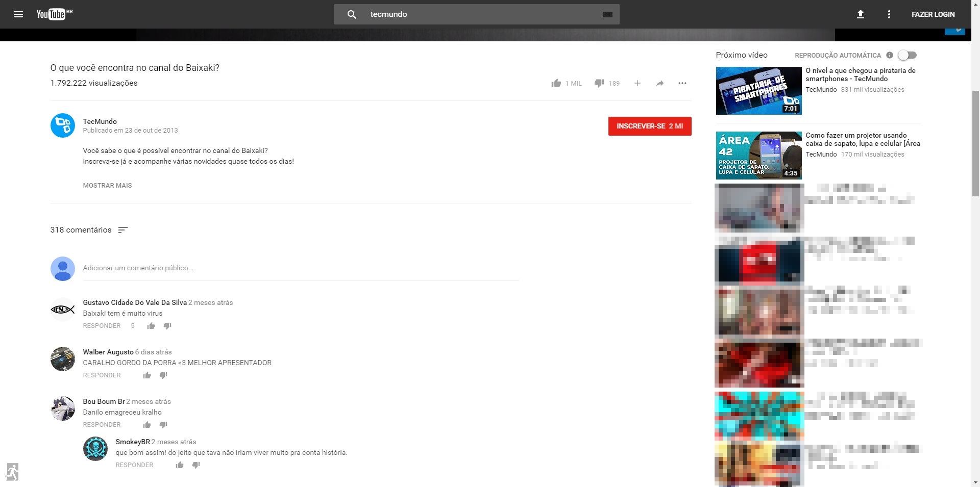Go to YouTube home via logo
The height and width of the screenshot is (487, 980).
point(54,14)
